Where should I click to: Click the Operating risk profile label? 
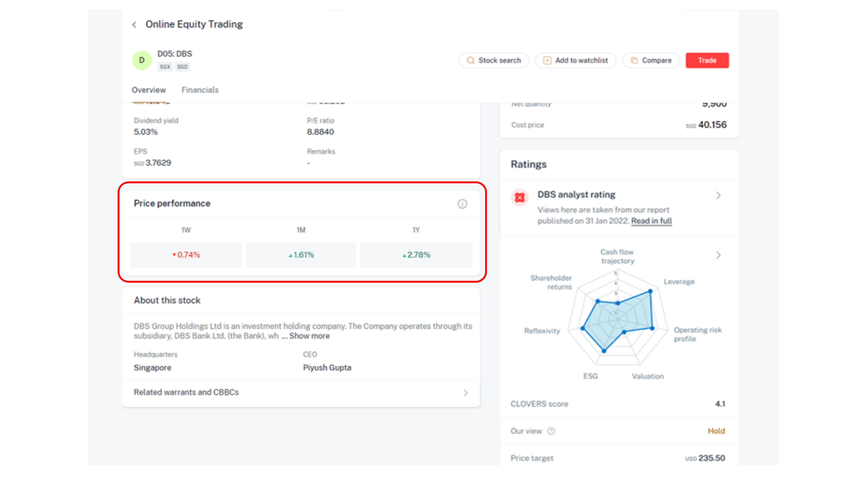coord(698,335)
